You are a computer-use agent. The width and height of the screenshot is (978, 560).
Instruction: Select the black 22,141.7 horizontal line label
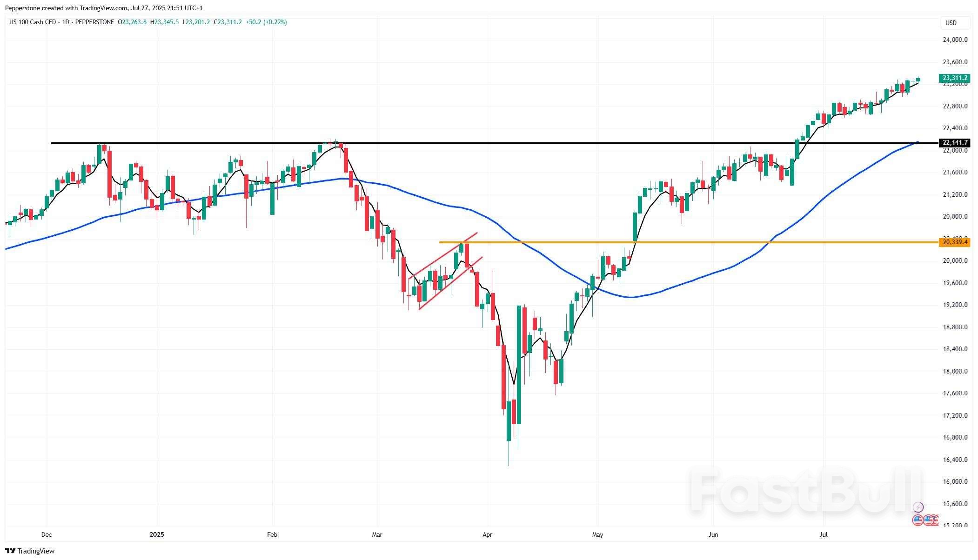(954, 142)
